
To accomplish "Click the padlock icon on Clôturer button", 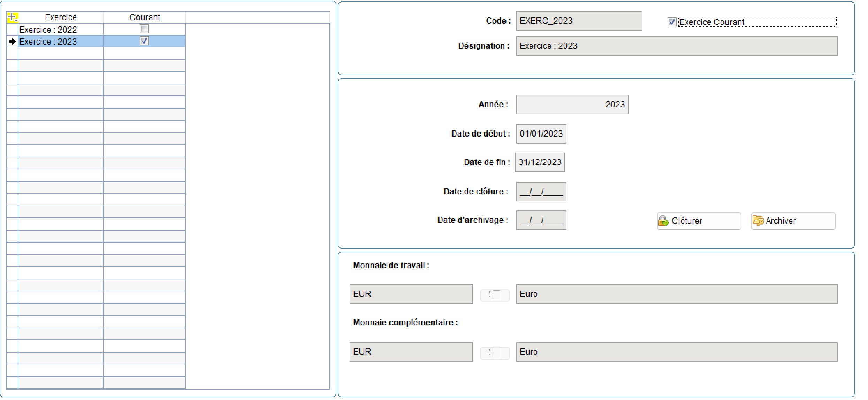I will (663, 221).
